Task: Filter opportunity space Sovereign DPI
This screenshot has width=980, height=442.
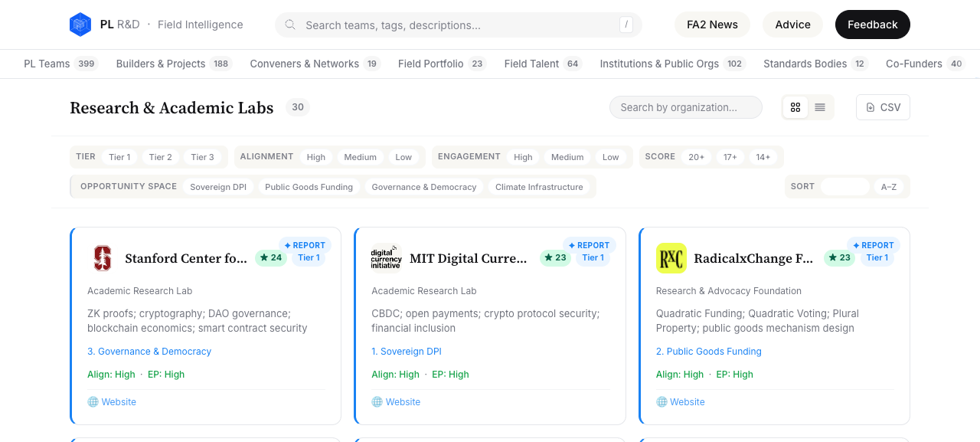Action: 218,187
